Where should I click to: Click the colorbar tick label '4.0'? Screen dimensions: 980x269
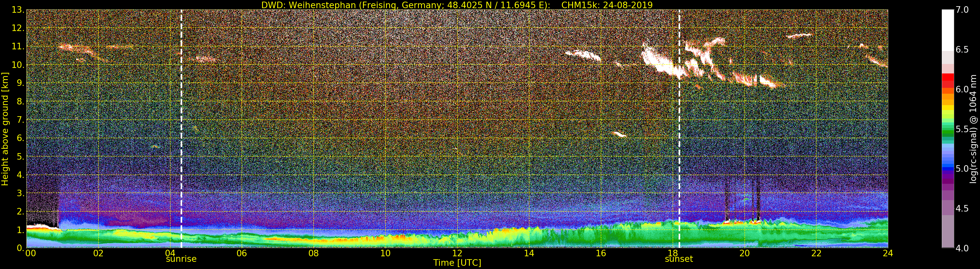962,248
